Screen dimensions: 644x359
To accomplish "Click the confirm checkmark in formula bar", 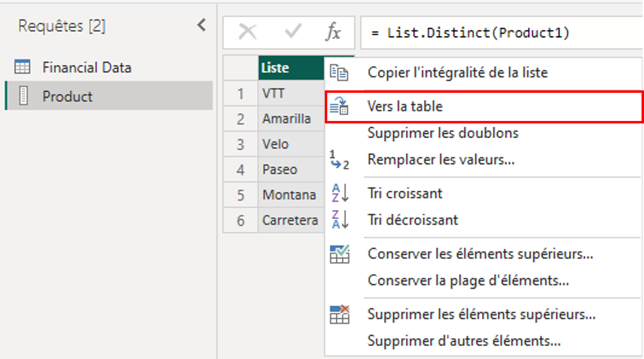I will (292, 32).
